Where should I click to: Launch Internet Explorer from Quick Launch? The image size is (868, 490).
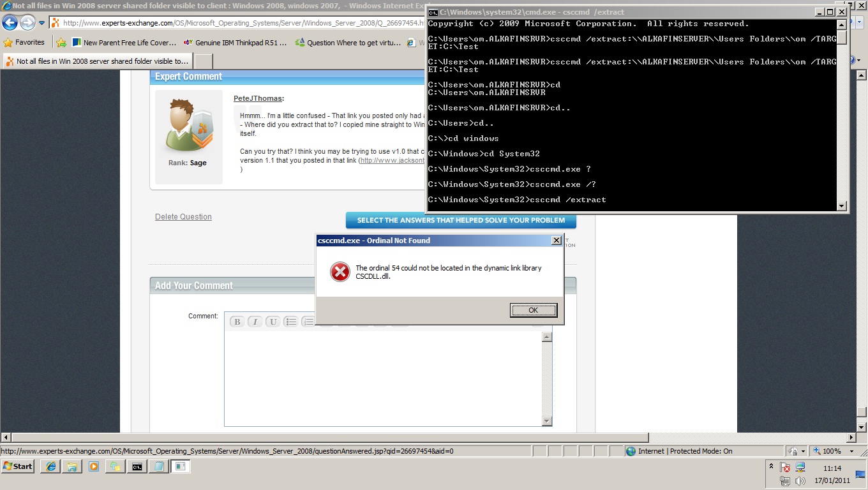tap(50, 466)
